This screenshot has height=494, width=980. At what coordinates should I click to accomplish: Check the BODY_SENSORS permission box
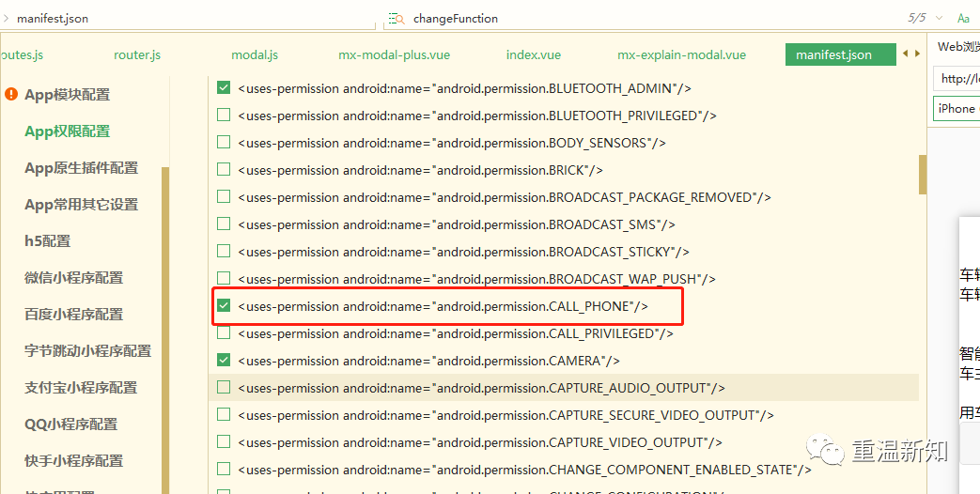223,143
